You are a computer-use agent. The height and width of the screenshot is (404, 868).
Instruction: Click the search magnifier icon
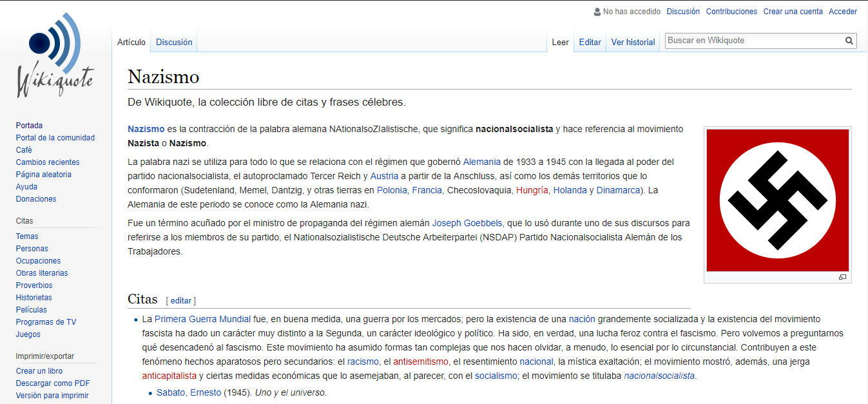(x=849, y=41)
